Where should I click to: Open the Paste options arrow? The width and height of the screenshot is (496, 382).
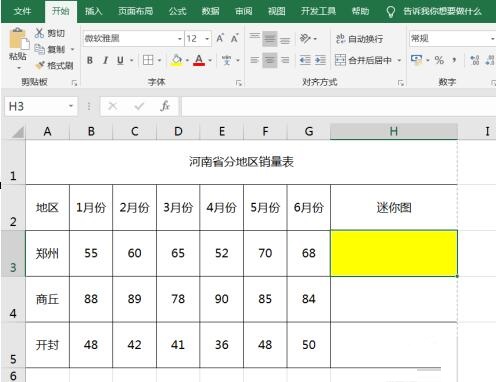19,68
